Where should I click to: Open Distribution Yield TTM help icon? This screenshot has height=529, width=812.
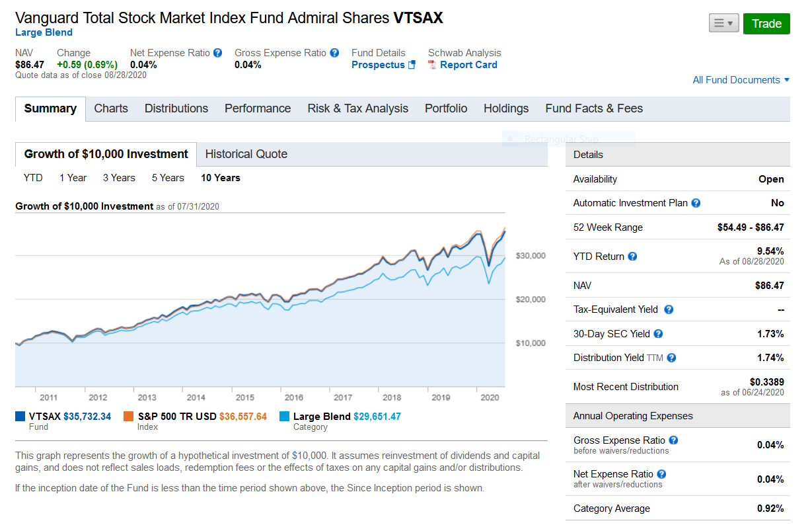[671, 358]
